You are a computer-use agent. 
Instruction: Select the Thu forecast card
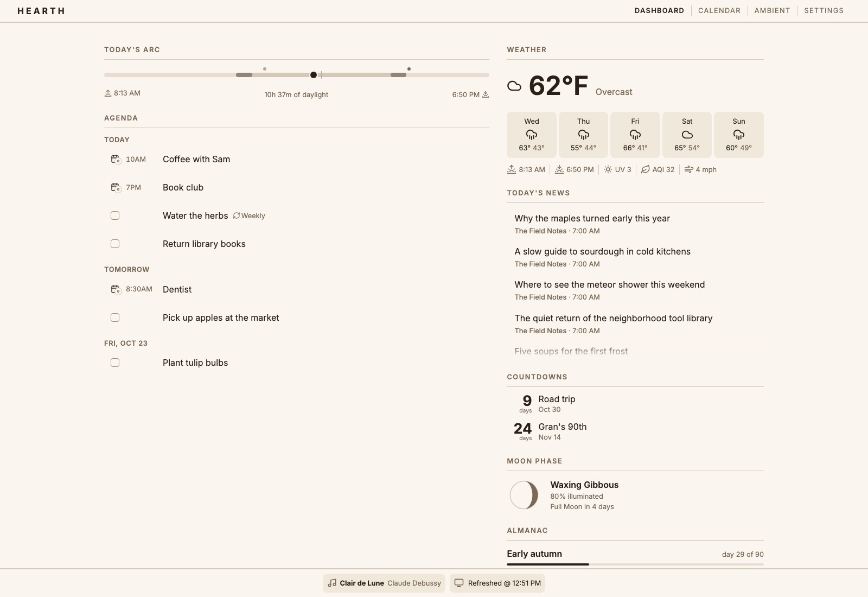(x=583, y=135)
